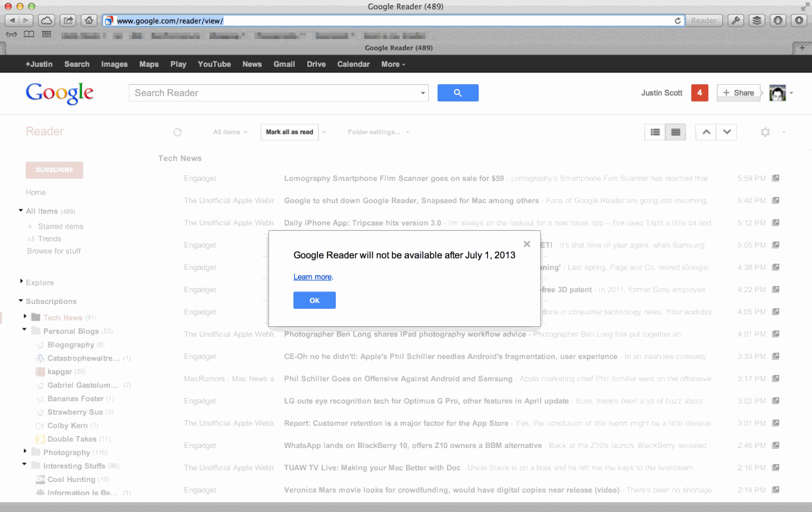This screenshot has height=512, width=812.
Task: Click Browse for stuff link
Action: pyautogui.click(x=54, y=251)
